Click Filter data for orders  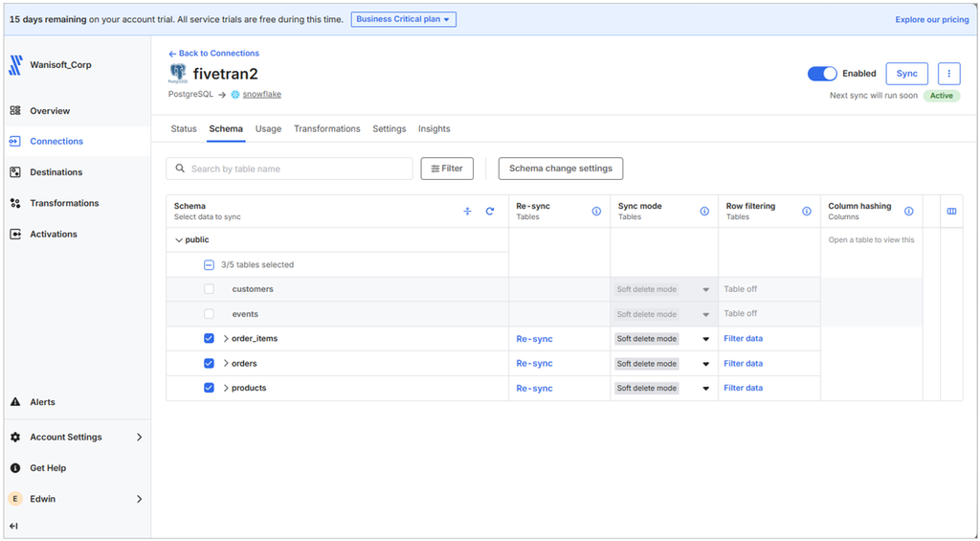pyautogui.click(x=743, y=363)
